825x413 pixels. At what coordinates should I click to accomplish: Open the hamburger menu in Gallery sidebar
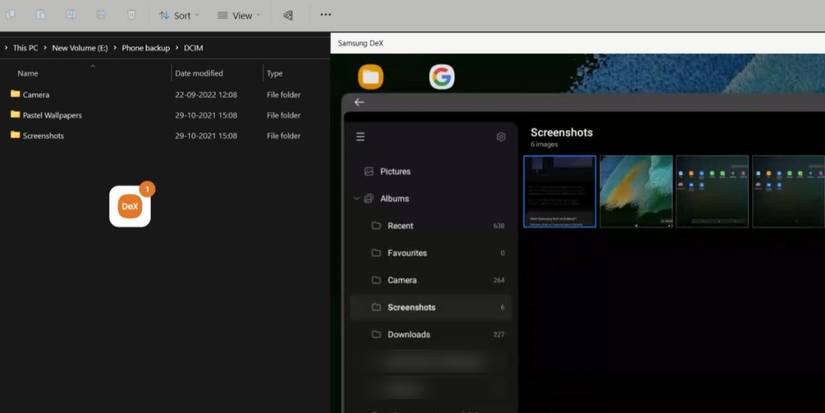[x=360, y=137]
